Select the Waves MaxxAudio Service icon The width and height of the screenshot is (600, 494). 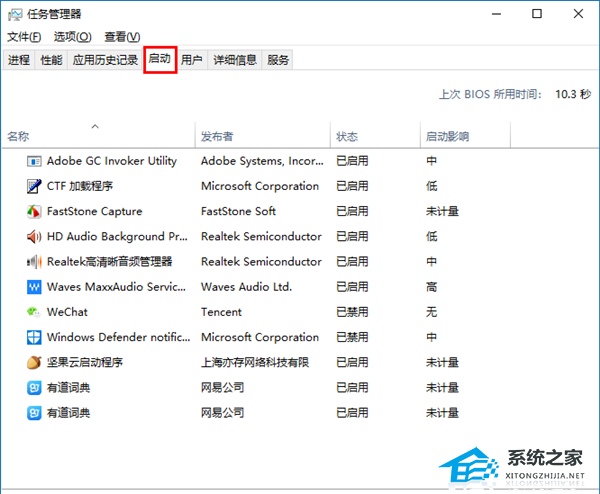33,287
